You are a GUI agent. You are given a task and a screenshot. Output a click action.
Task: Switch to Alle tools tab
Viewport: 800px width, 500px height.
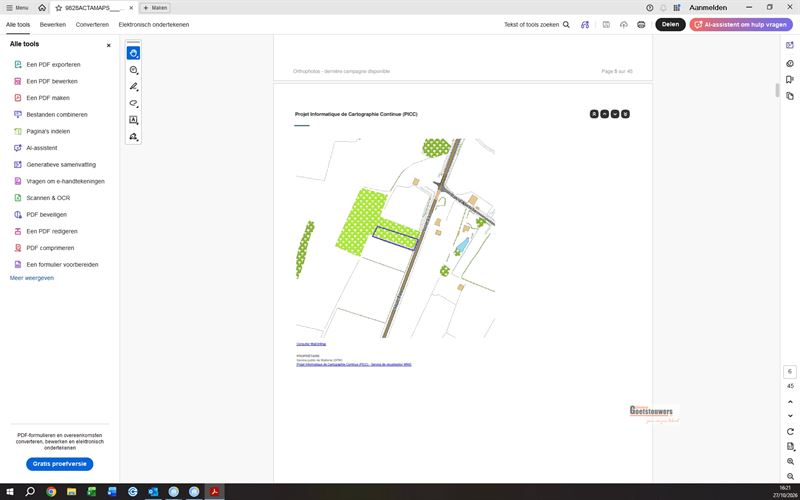point(18,24)
